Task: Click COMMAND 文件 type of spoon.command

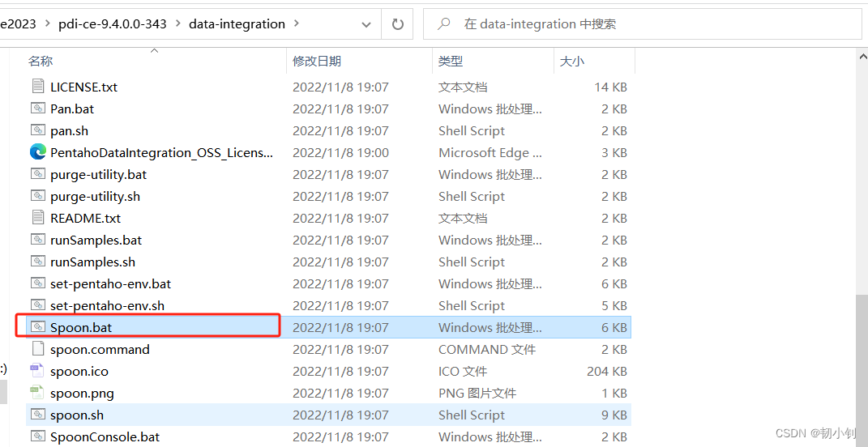Action: pyautogui.click(x=487, y=349)
